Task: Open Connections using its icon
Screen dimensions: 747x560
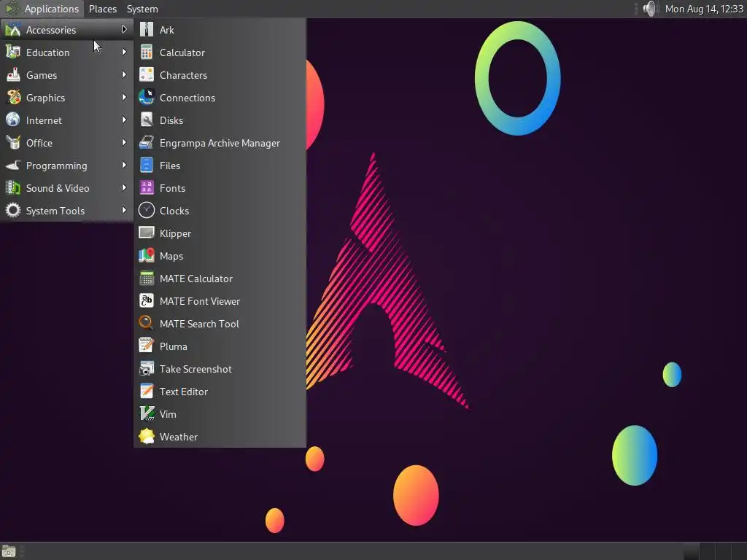Action: pyautogui.click(x=146, y=98)
